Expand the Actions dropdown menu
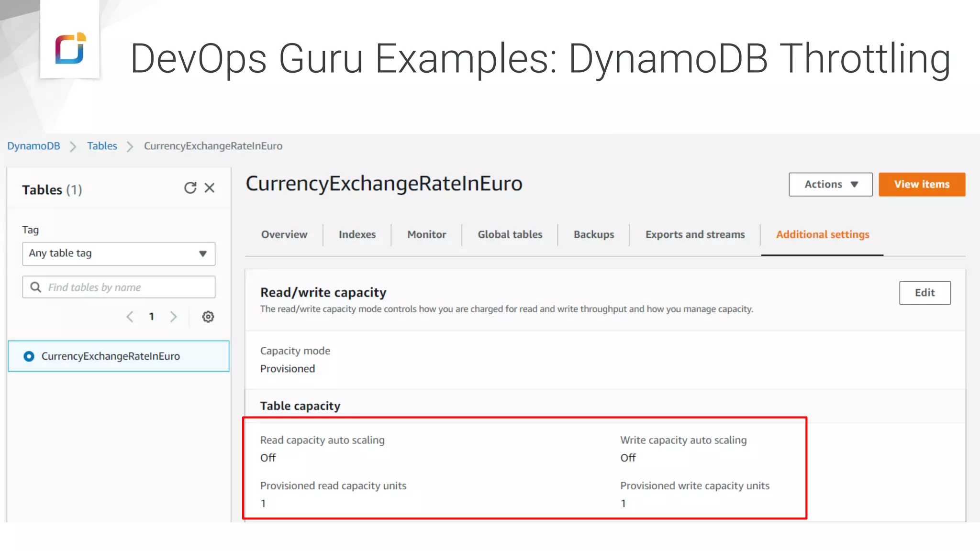Viewport: 980px width, 551px height. (831, 184)
